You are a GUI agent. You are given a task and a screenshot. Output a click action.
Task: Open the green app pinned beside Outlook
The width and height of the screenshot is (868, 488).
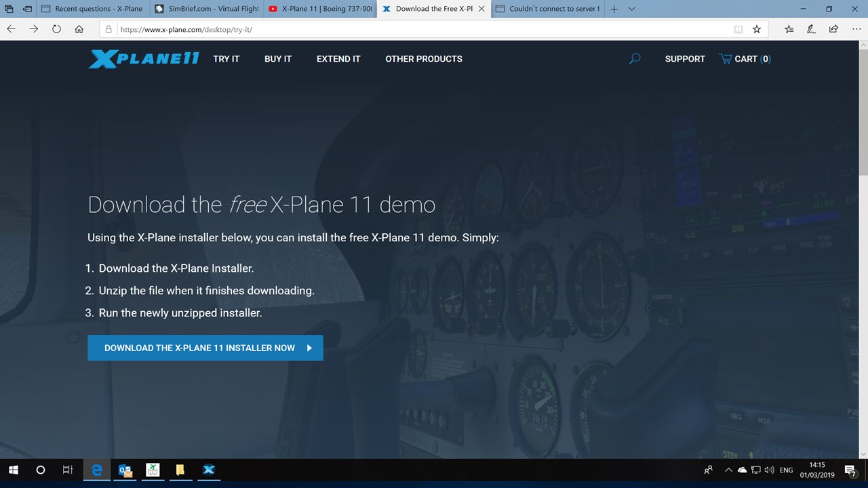pos(153,470)
